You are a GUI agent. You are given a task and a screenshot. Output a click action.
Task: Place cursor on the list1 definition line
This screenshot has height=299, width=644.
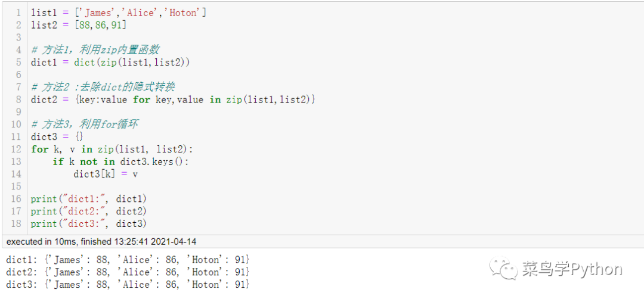118,13
